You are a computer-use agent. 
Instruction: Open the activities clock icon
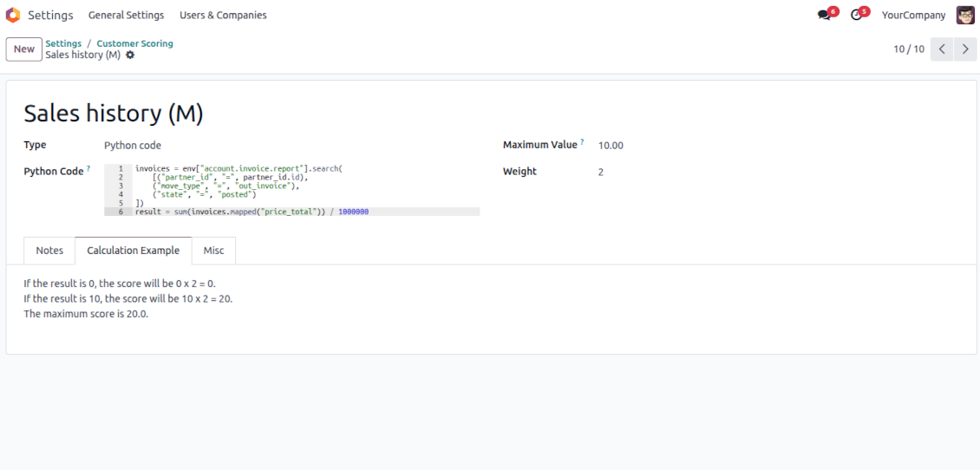point(857,15)
